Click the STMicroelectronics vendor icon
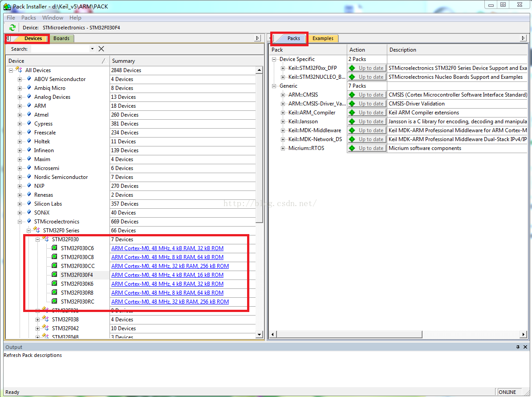Image resolution: width=532 pixels, height=397 pixels. pos(29,221)
